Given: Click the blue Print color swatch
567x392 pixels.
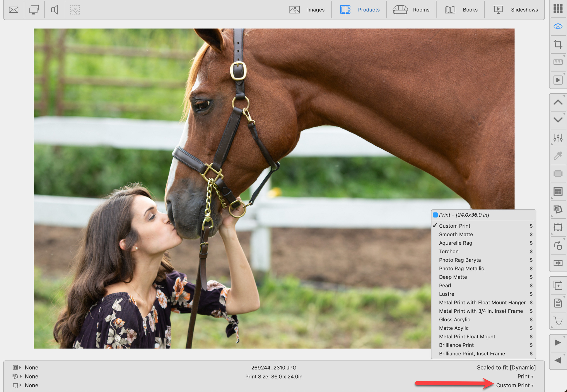Looking at the screenshot, I should click(435, 215).
